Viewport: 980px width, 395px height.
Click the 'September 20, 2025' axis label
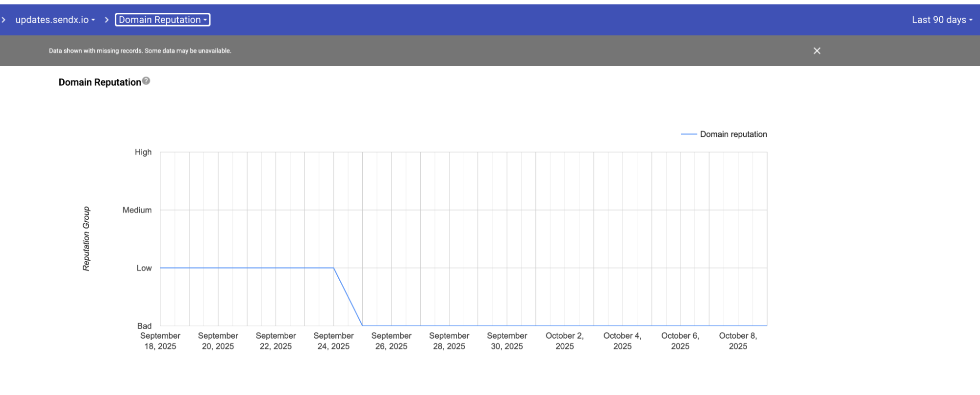coord(218,341)
